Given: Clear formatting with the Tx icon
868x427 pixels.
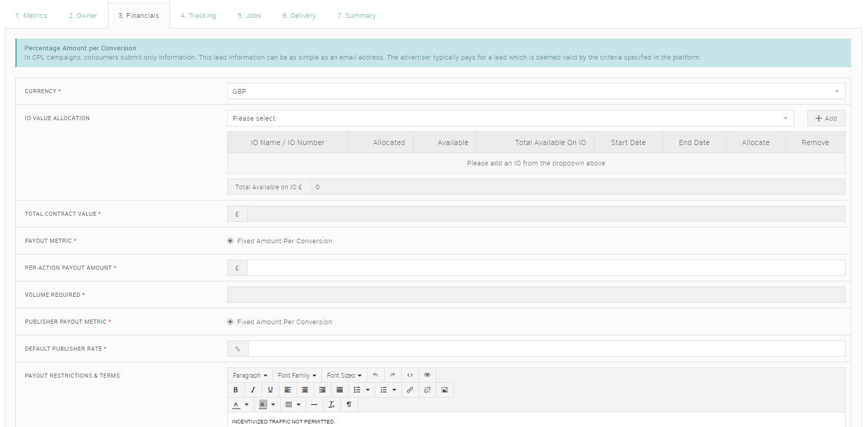Looking at the screenshot, I should [x=331, y=405].
